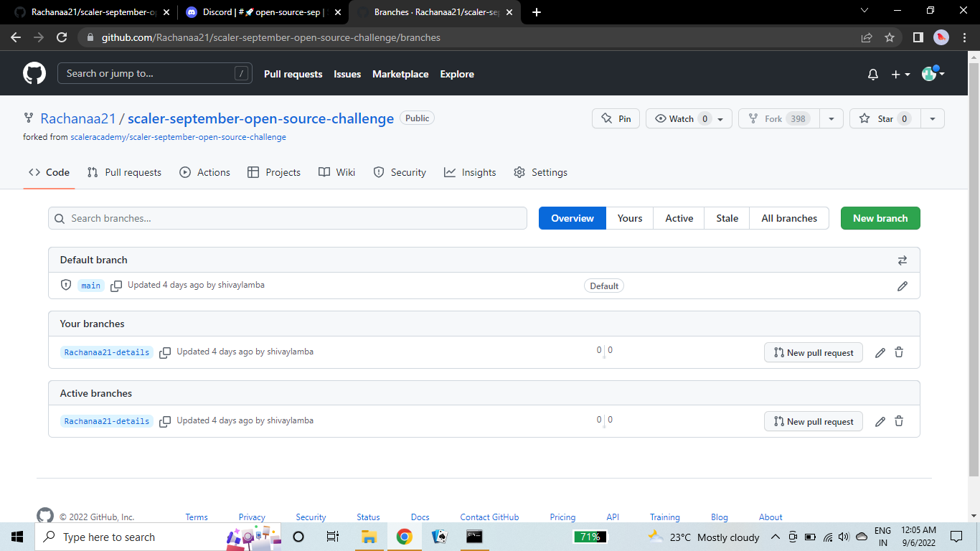Screen dimensions: 980x551
Task: Expand the Star dropdown arrow
Action: (932, 118)
